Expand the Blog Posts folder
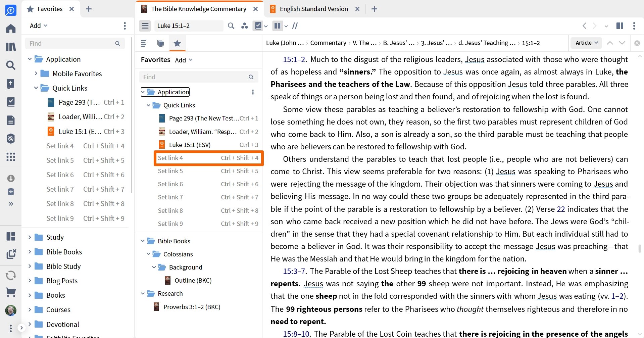The image size is (644, 338). [x=30, y=281]
